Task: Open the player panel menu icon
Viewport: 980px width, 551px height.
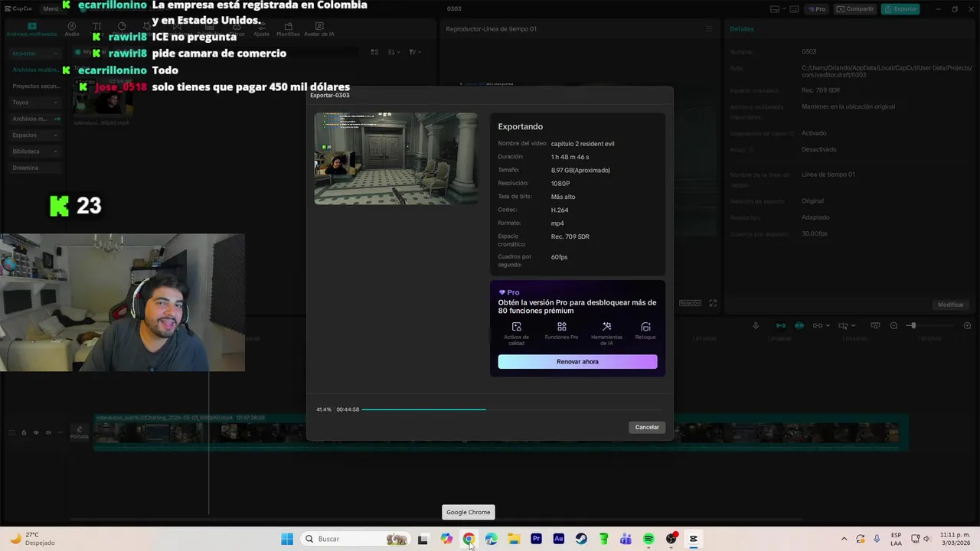Action: [709, 29]
